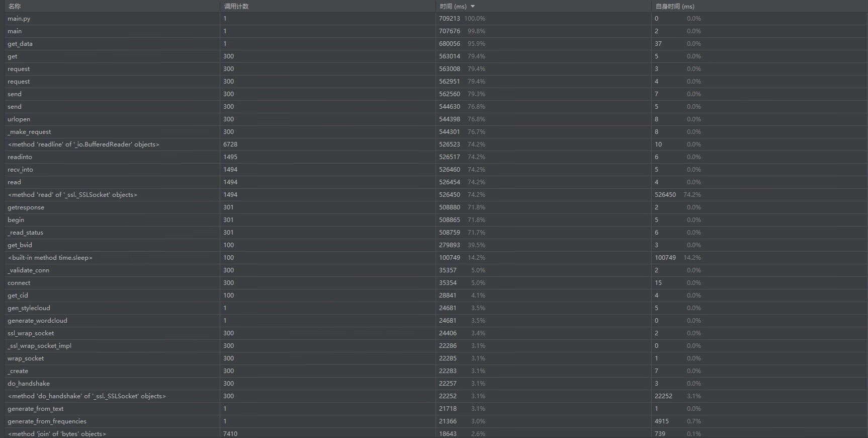Screen dimensions: 868x438
Task: Select the main.py row
Action: click(x=19, y=19)
